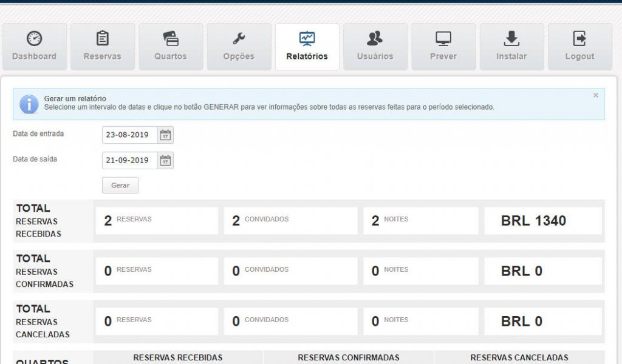
Task: Select the Quartos credit card icon
Action: (171, 39)
